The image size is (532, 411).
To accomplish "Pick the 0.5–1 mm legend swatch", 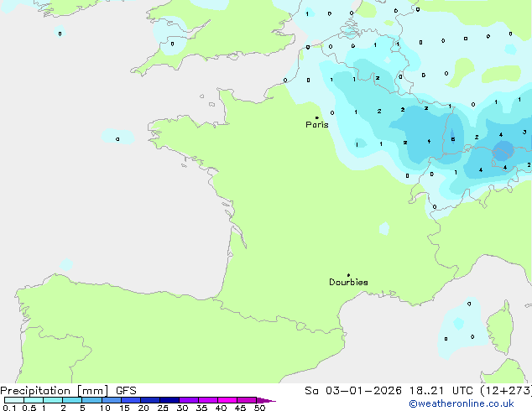I will pos(34,400).
